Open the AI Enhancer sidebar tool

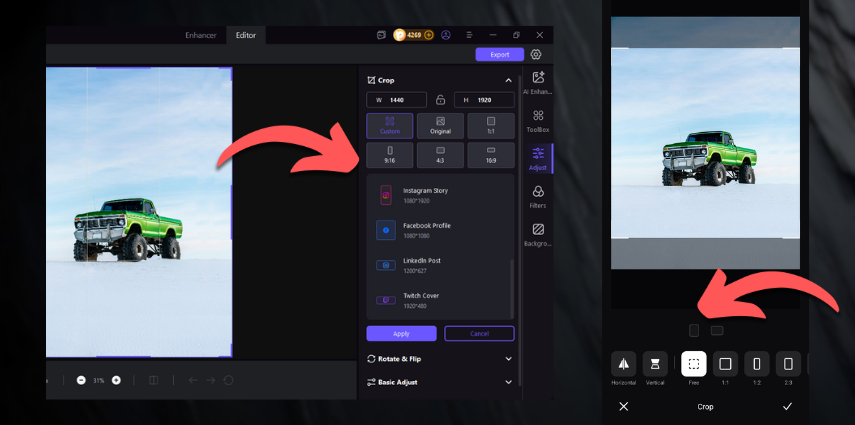tap(538, 82)
